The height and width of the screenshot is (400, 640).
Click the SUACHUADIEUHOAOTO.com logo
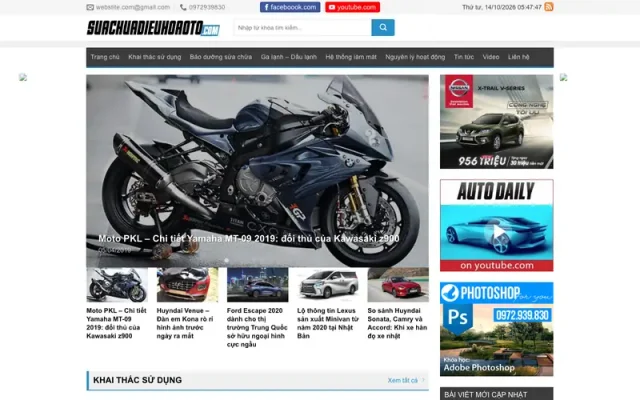click(153, 28)
